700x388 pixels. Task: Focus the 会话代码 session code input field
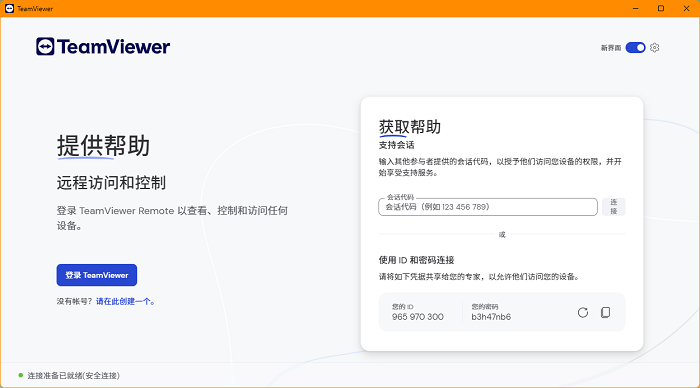[x=488, y=207]
